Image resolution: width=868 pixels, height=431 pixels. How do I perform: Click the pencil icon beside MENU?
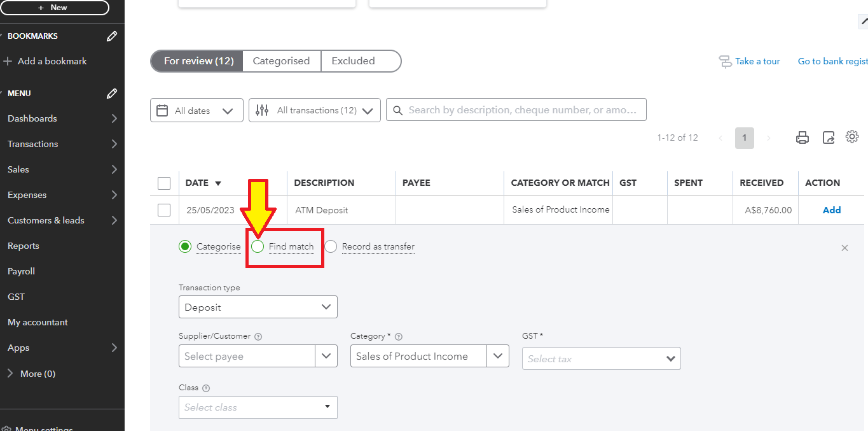(112, 94)
